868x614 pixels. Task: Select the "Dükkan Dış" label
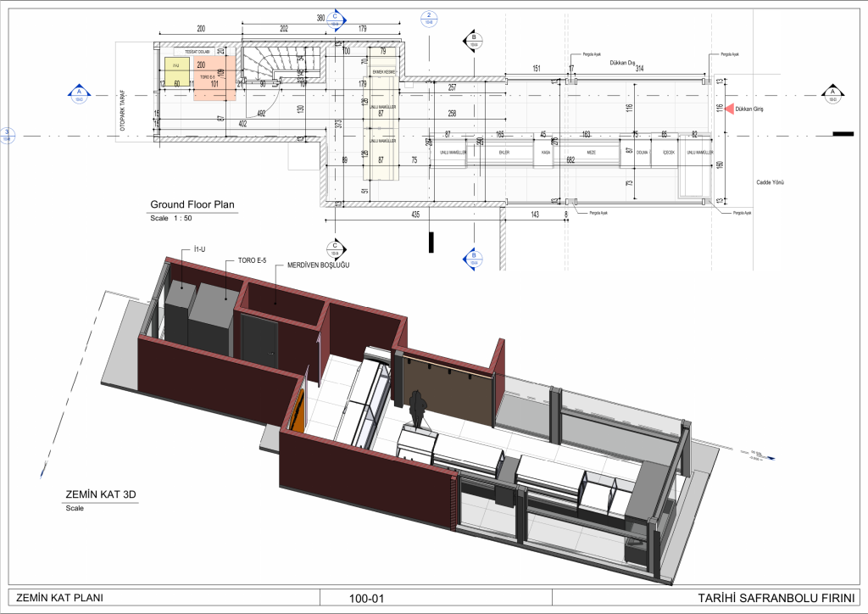pyautogui.click(x=622, y=63)
